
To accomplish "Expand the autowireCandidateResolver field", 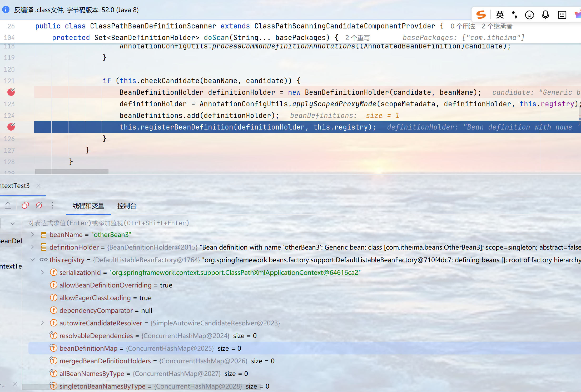I will tap(42, 323).
